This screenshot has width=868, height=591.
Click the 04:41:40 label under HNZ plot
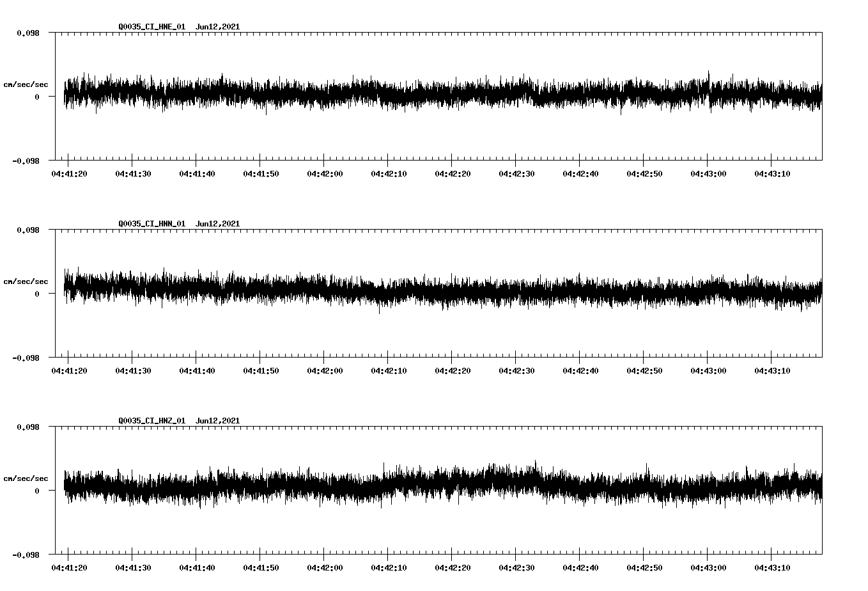(197, 568)
